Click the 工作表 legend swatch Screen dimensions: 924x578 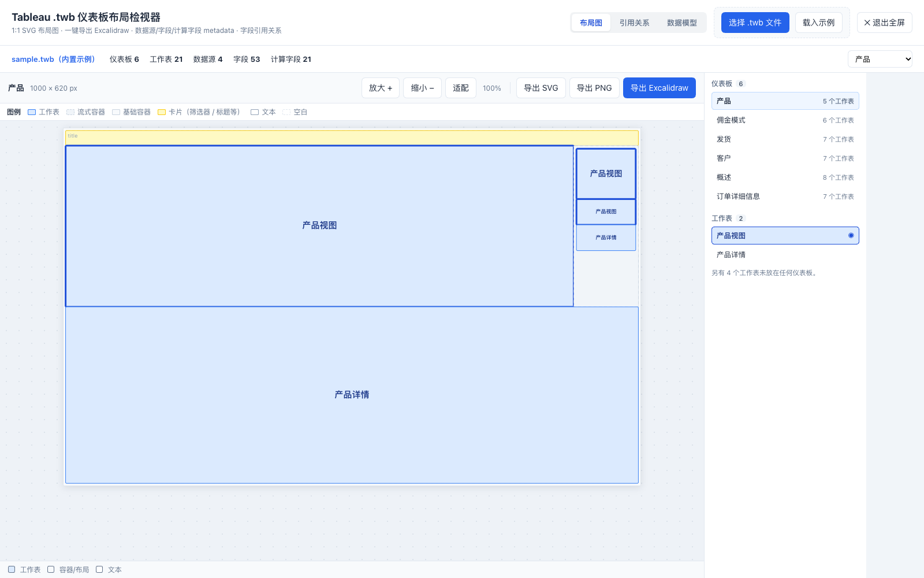(32, 112)
